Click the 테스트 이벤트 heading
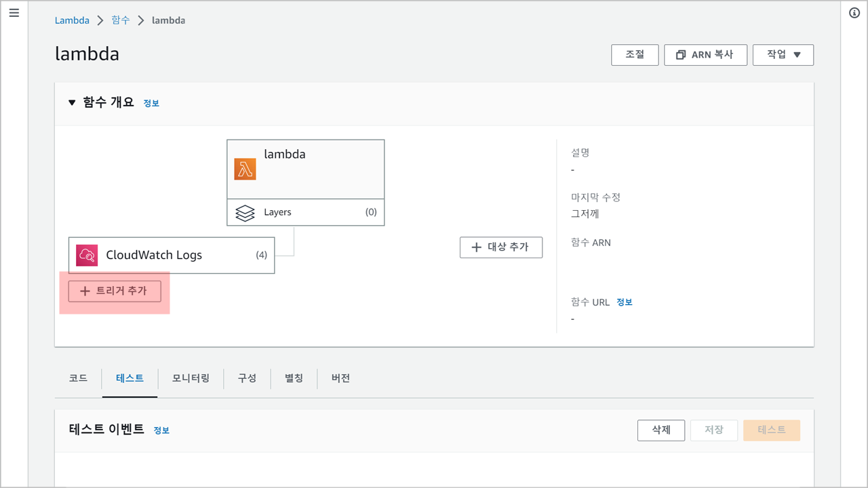The height and width of the screenshot is (488, 868). coord(106,429)
